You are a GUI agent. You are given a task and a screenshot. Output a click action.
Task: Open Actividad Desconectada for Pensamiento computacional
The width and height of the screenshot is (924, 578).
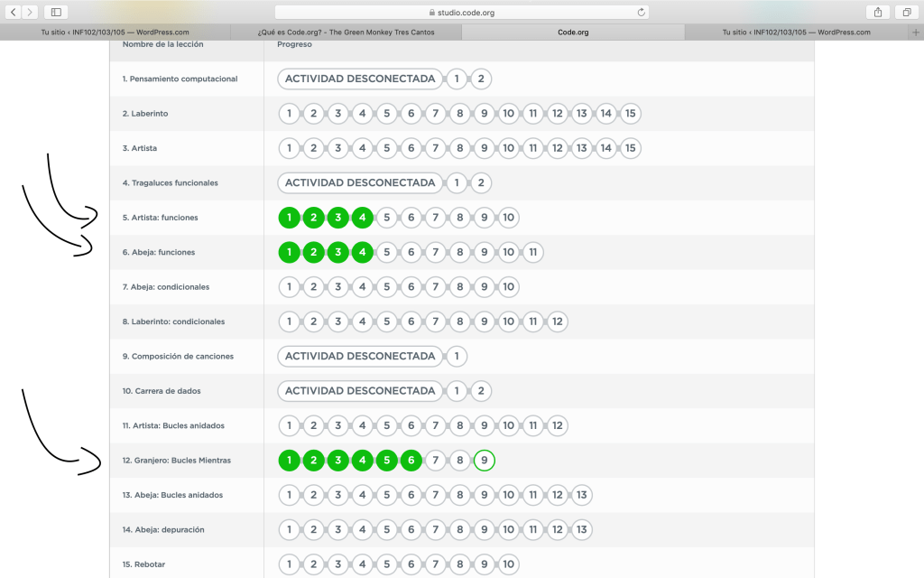[360, 79]
